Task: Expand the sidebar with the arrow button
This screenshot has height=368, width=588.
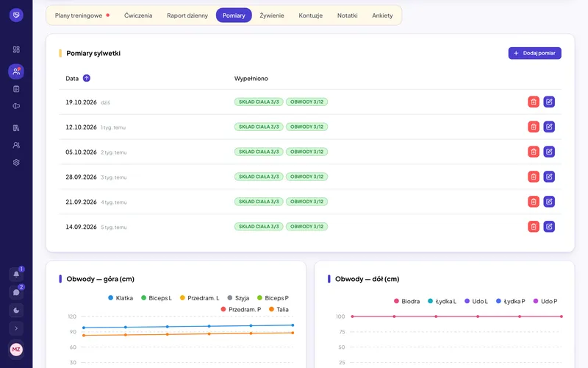Action: click(x=16, y=328)
